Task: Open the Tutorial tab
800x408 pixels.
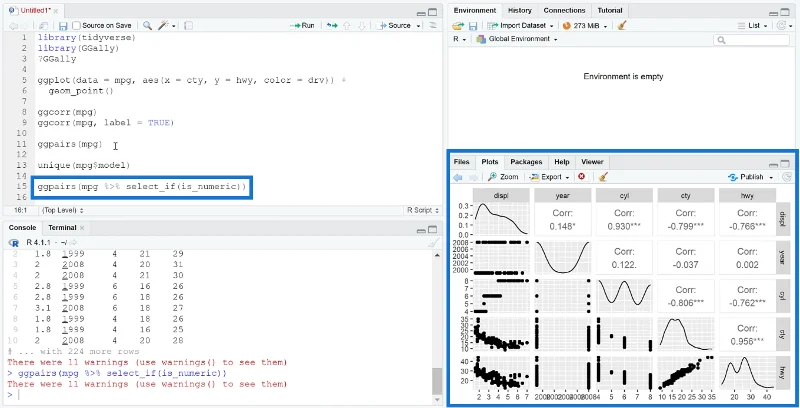Action: point(610,10)
